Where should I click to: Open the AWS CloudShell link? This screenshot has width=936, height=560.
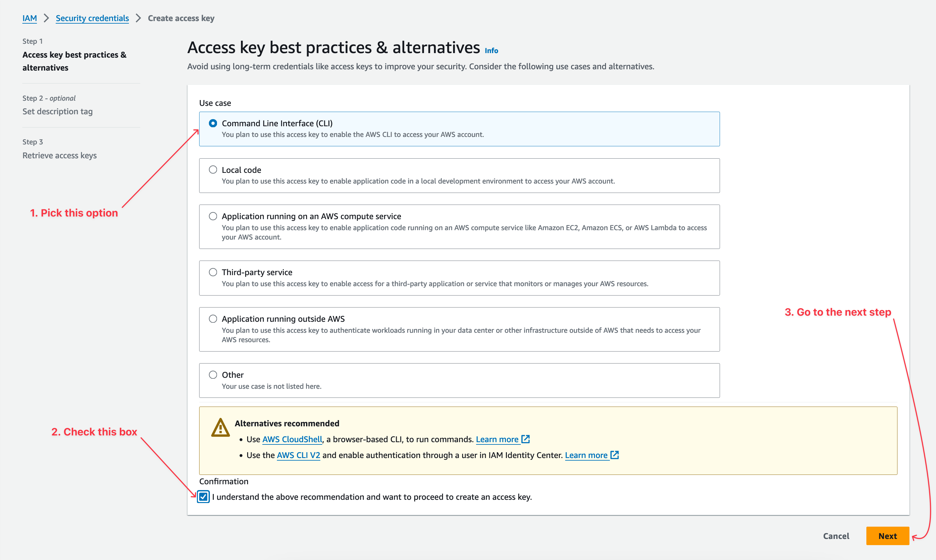point(292,439)
